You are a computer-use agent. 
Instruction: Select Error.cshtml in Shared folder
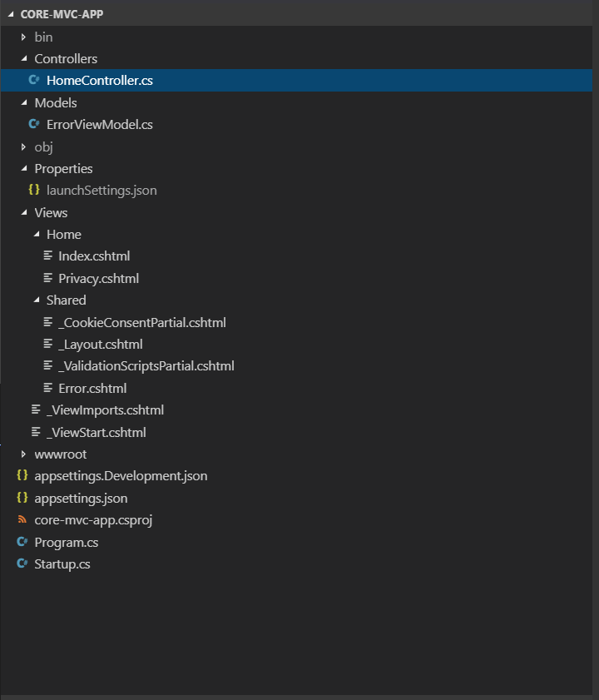pyautogui.click(x=92, y=389)
